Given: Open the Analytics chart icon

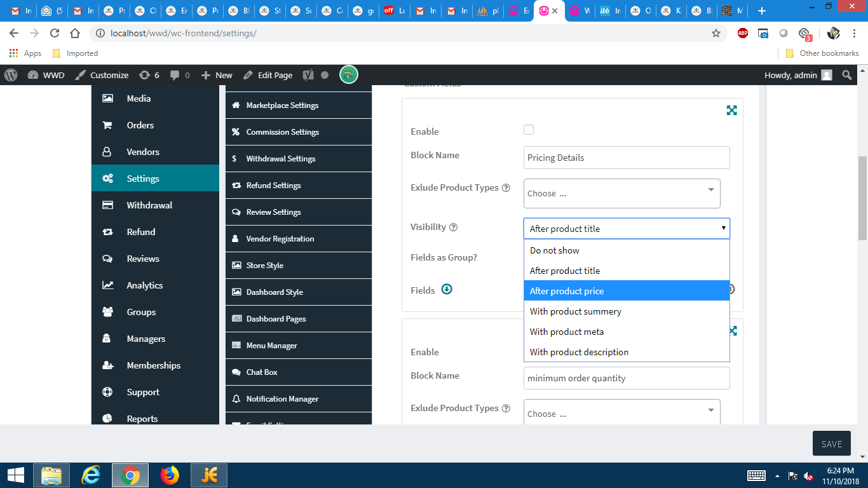Looking at the screenshot, I should point(108,285).
